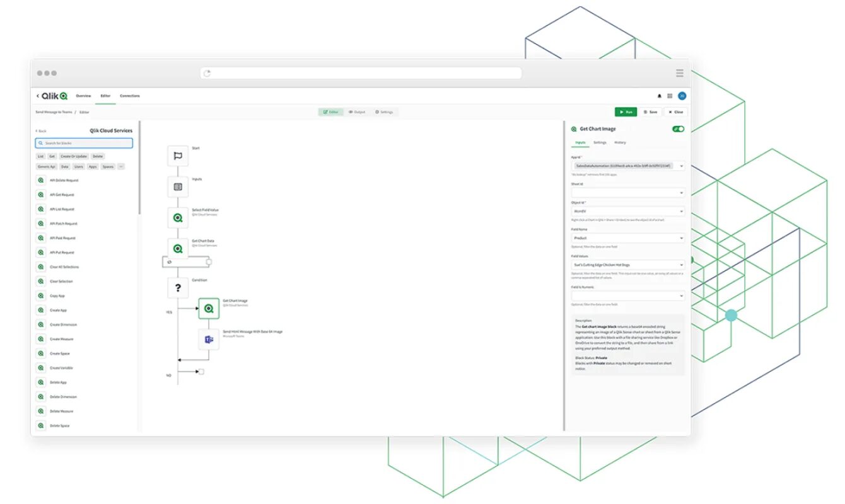This screenshot has height=504, width=845.
Task: Click the Search for blocks field
Action: coord(84,143)
